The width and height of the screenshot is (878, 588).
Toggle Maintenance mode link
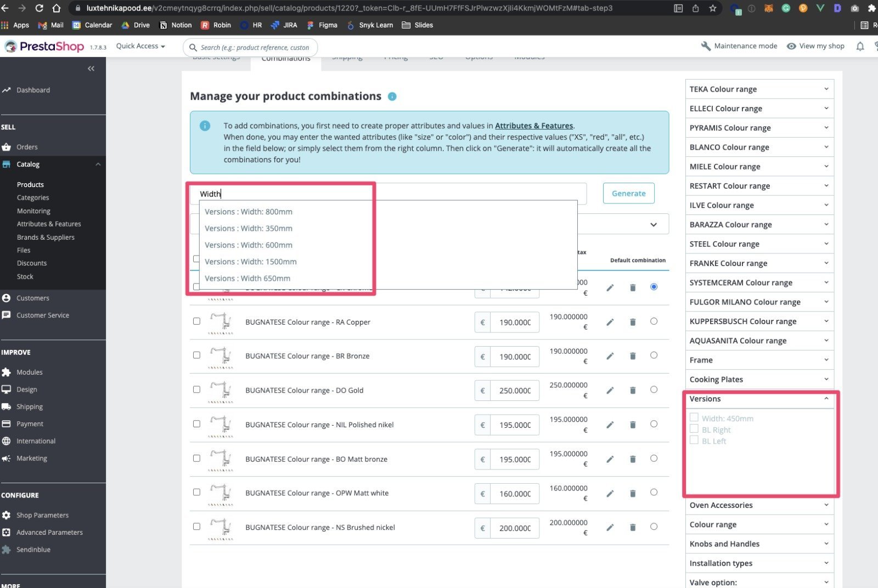(739, 46)
